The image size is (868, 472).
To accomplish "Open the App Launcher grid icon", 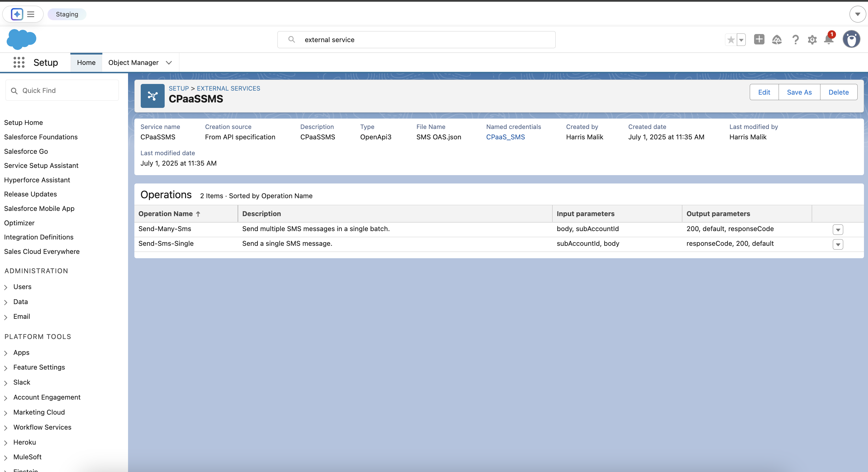I will click(x=19, y=62).
